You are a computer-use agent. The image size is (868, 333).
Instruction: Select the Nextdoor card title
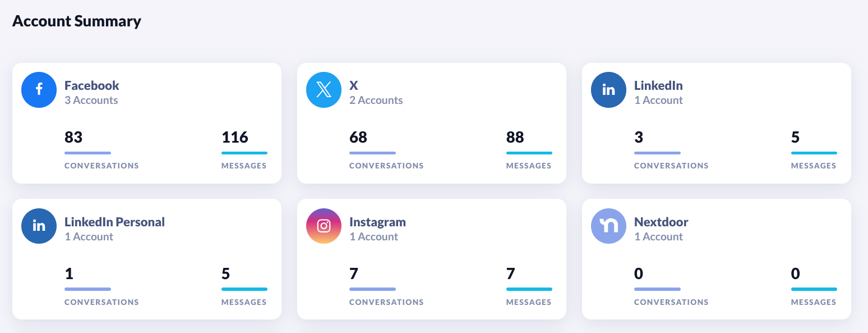[661, 222]
